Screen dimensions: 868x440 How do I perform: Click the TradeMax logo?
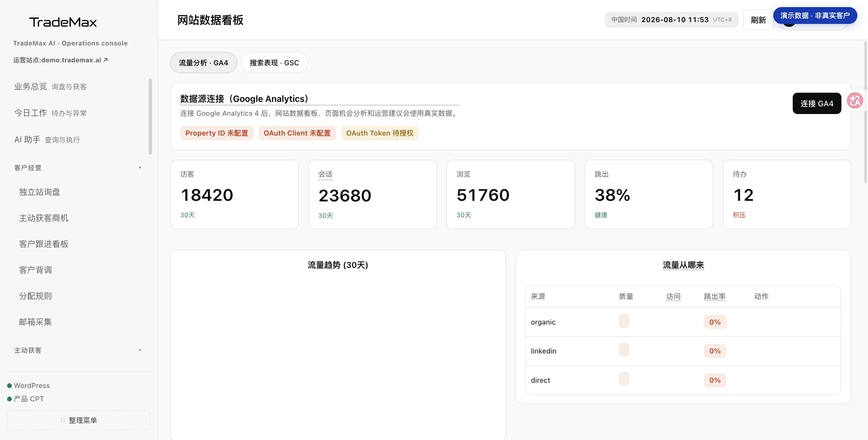[x=63, y=22]
